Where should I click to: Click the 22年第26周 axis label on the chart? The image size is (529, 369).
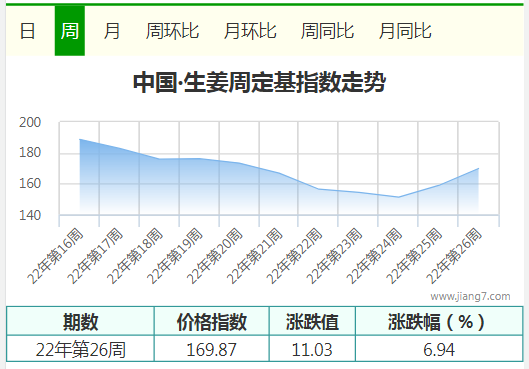[x=454, y=256]
